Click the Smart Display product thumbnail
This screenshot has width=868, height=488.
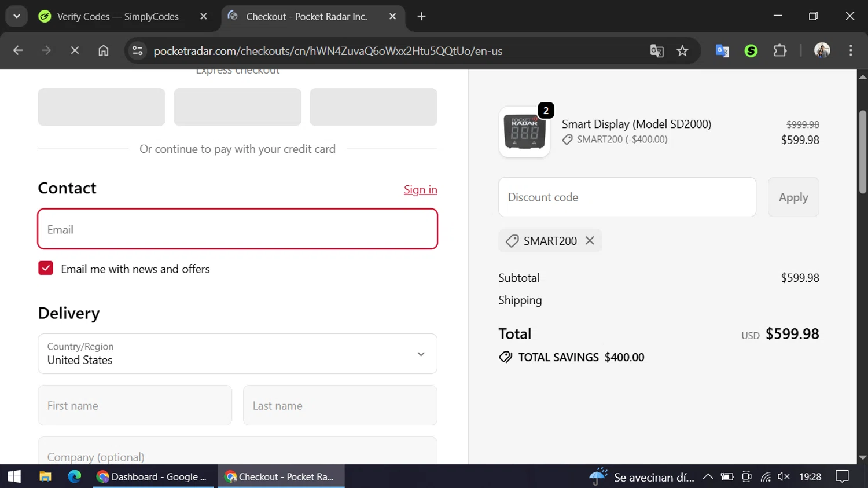524,132
